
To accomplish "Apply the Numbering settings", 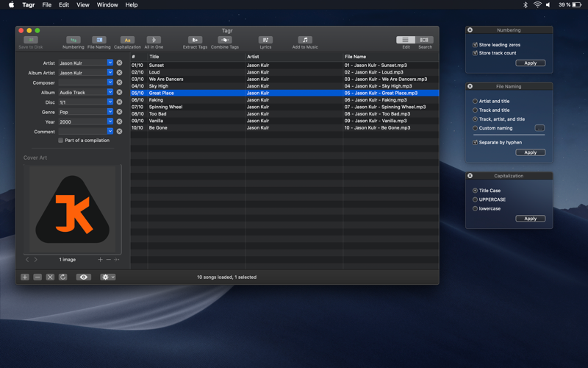I will coord(530,63).
